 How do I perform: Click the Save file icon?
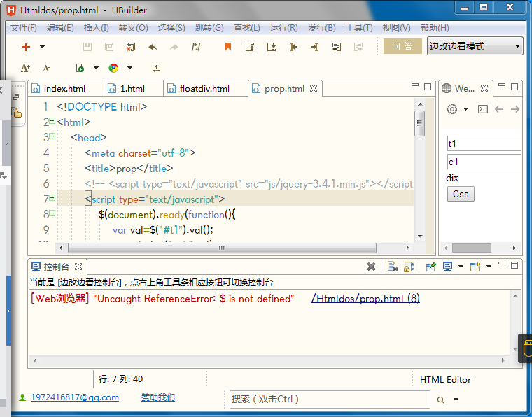point(87,47)
